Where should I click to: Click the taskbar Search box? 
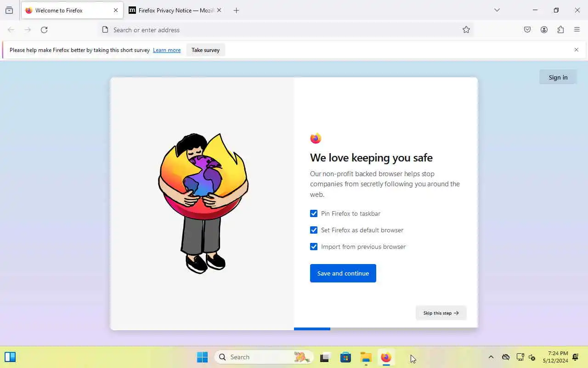coord(264,357)
